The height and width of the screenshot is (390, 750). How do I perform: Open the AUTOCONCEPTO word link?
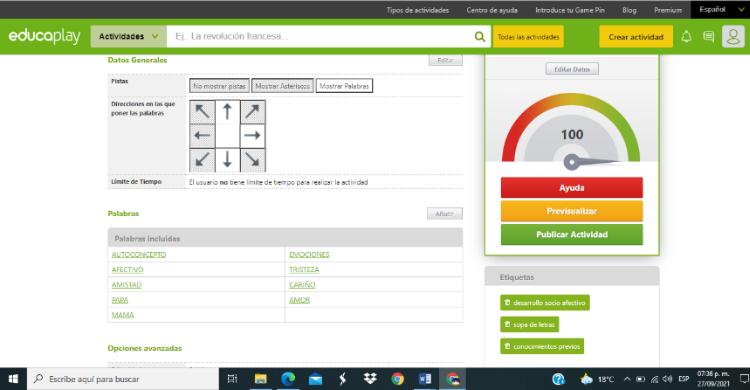tap(139, 255)
